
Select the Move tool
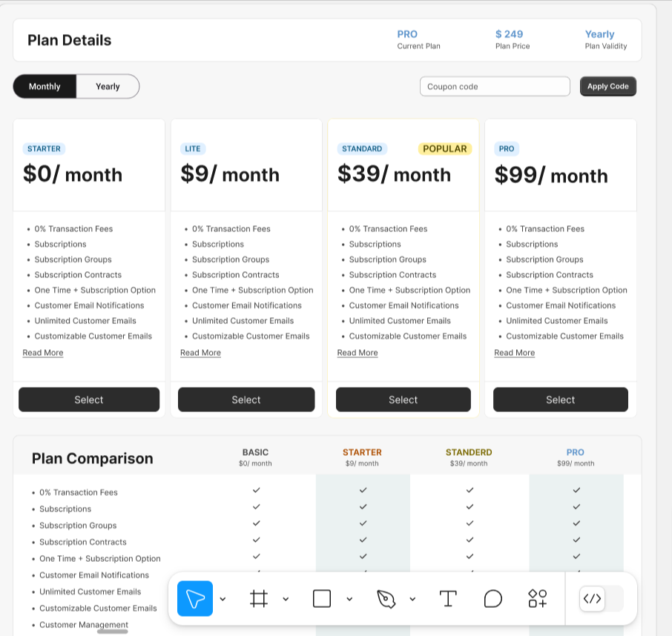(195, 599)
